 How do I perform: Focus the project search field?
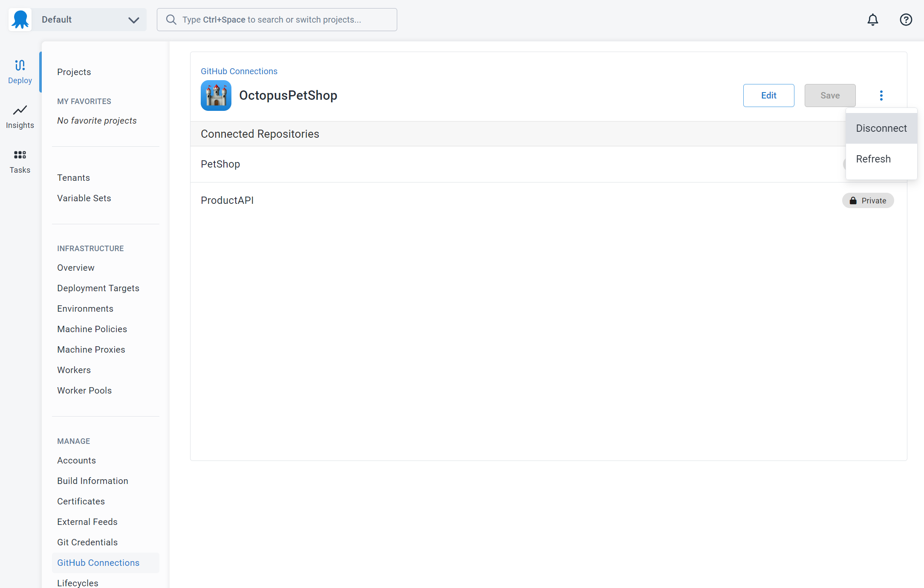pyautogui.click(x=277, y=20)
